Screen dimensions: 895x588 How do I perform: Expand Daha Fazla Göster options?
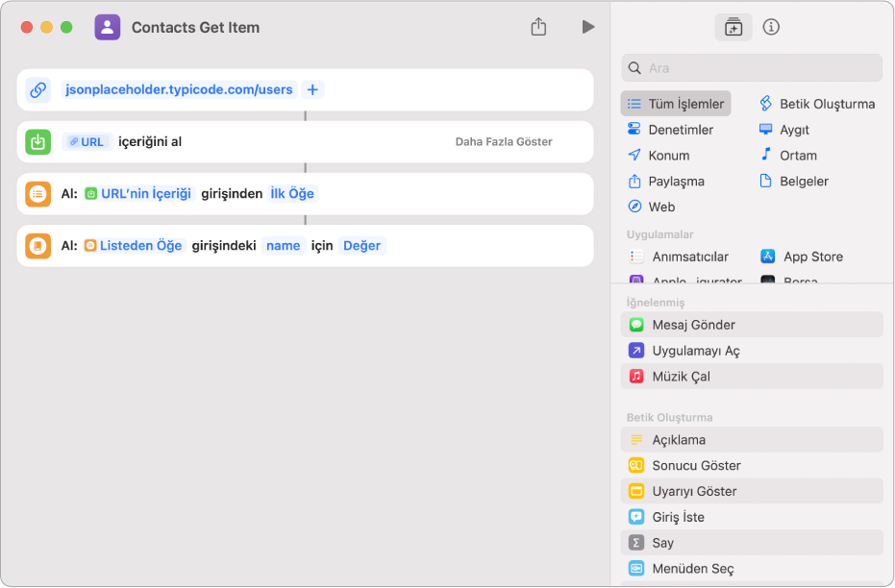point(504,141)
